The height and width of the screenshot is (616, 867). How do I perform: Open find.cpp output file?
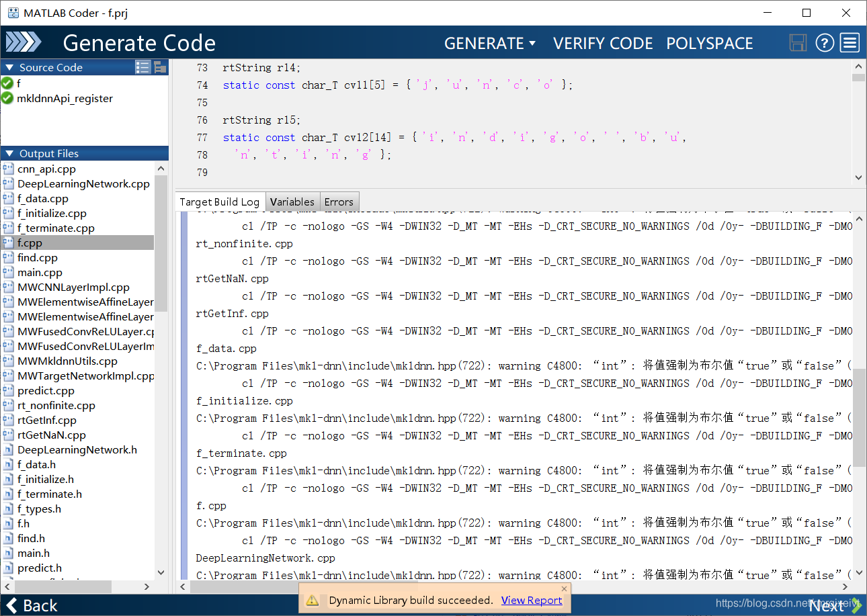pos(38,258)
